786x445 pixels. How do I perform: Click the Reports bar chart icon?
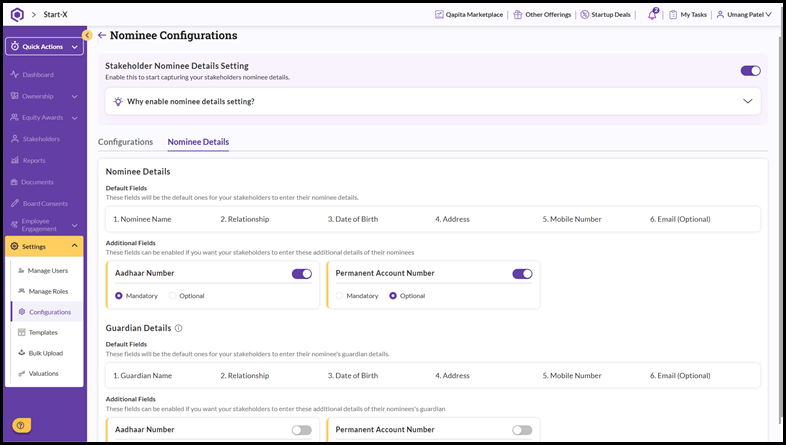(15, 160)
